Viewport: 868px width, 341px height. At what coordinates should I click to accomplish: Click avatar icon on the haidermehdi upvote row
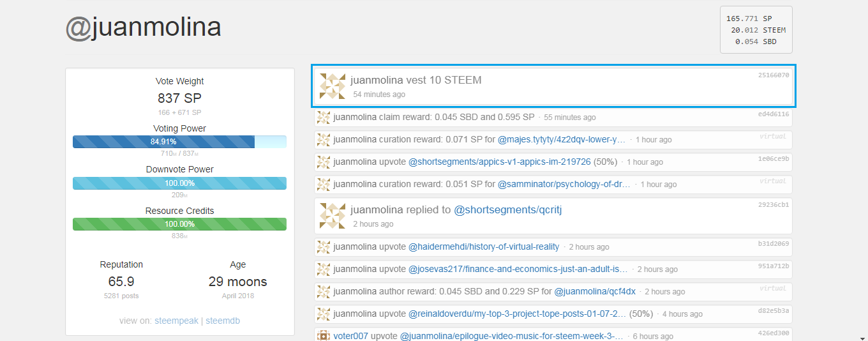pyautogui.click(x=324, y=246)
